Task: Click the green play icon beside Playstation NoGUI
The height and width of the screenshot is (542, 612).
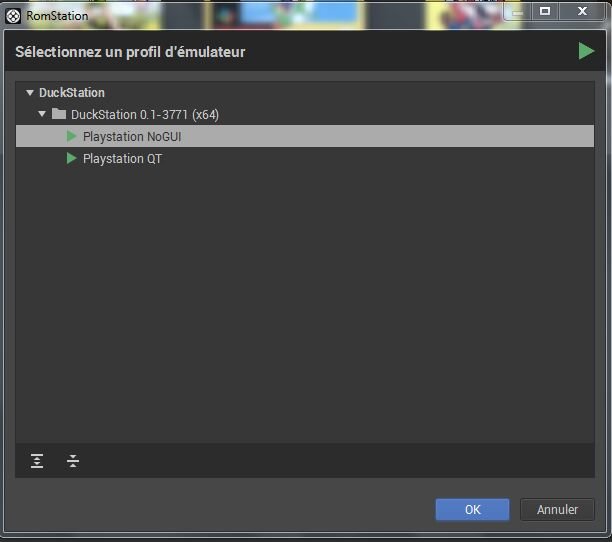Action: point(71,136)
